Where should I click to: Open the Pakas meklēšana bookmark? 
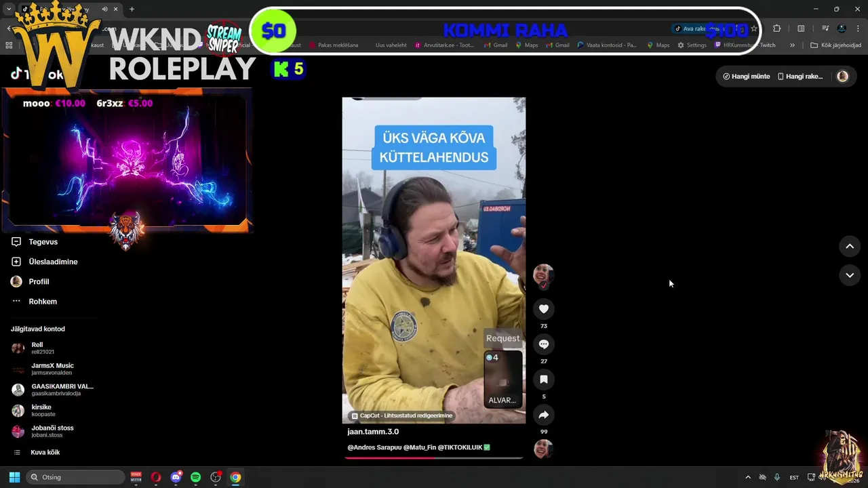click(334, 45)
